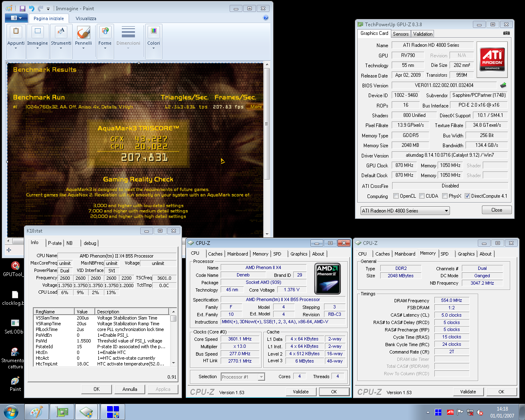Click the ATI icon in the system tray

click(450, 412)
